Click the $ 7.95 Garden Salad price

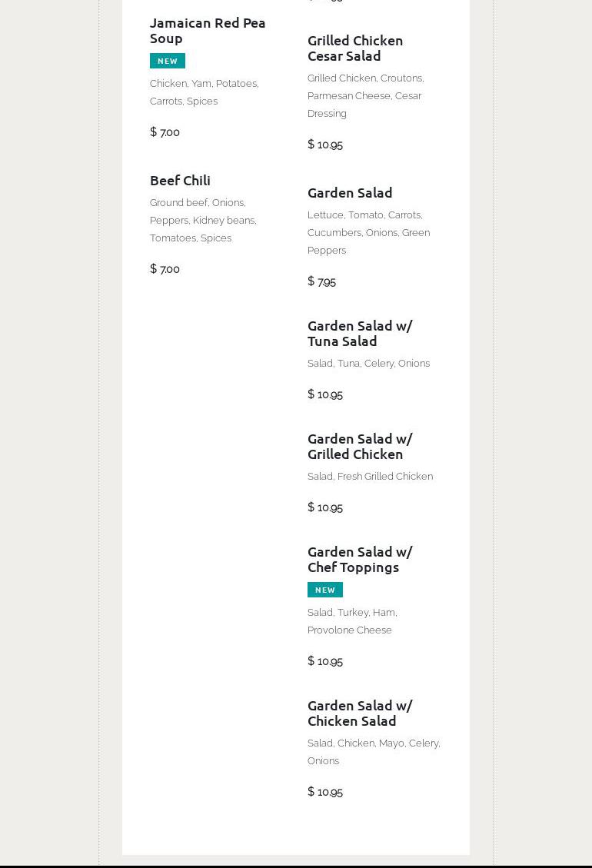[321, 281]
